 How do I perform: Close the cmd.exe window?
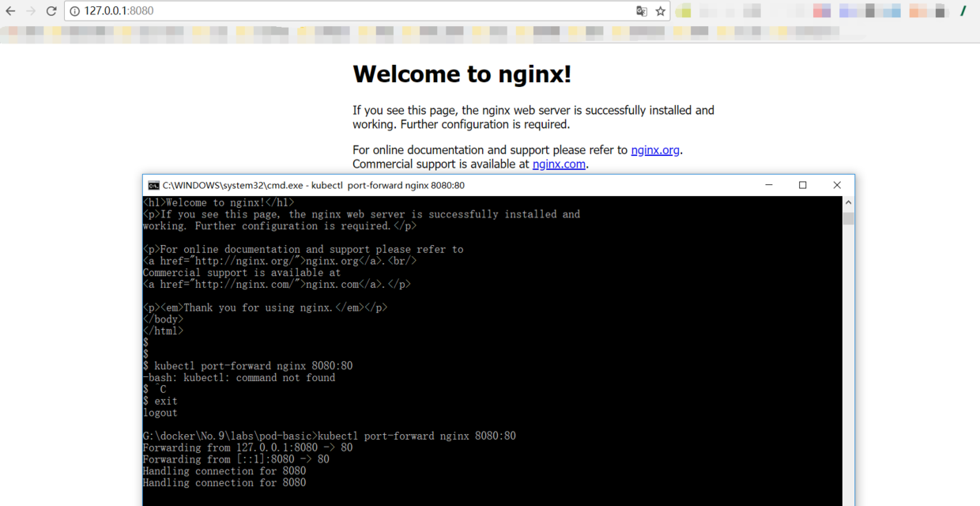click(837, 185)
